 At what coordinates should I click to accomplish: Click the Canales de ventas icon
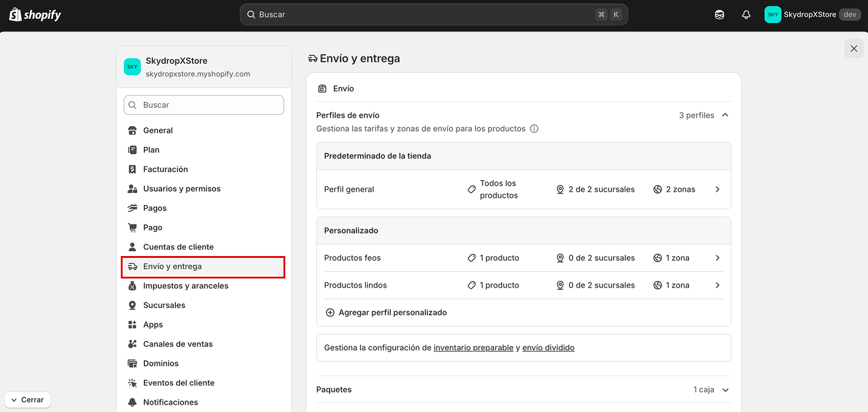coord(132,344)
